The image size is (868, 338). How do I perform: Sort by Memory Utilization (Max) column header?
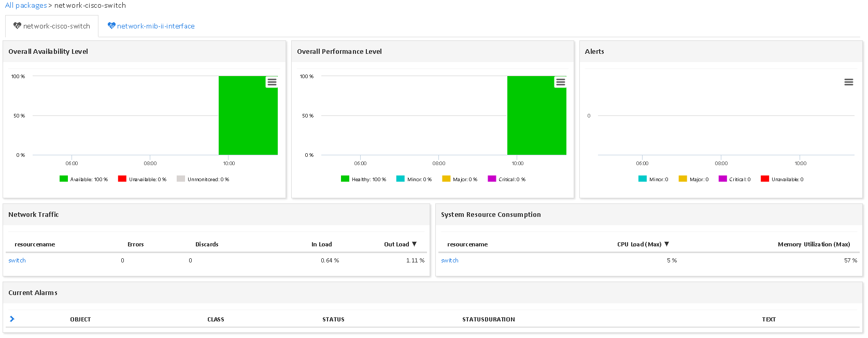814,244
